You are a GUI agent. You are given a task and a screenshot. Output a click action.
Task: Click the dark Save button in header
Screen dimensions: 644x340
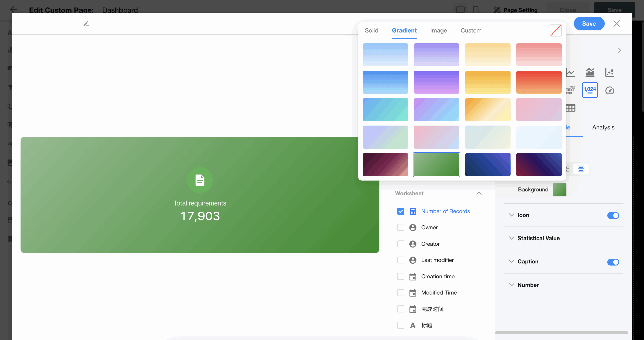click(x=615, y=10)
